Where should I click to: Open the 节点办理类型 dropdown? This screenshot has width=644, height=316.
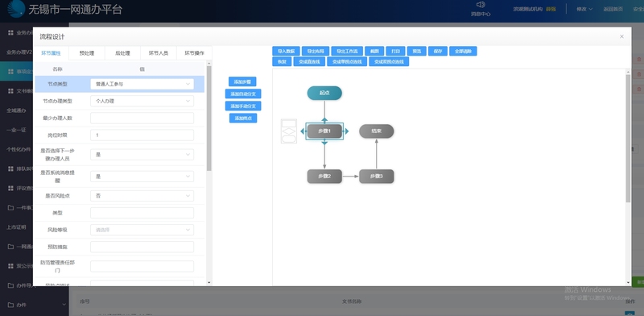click(142, 101)
